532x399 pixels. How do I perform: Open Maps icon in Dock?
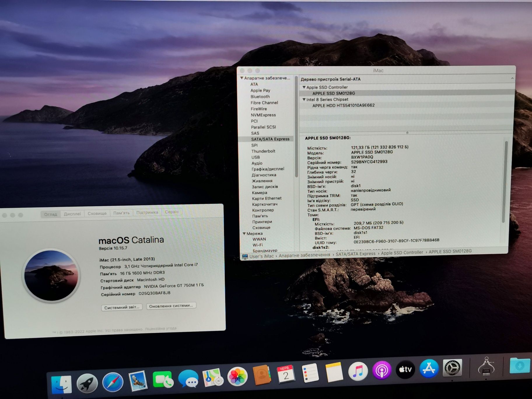[x=213, y=377]
